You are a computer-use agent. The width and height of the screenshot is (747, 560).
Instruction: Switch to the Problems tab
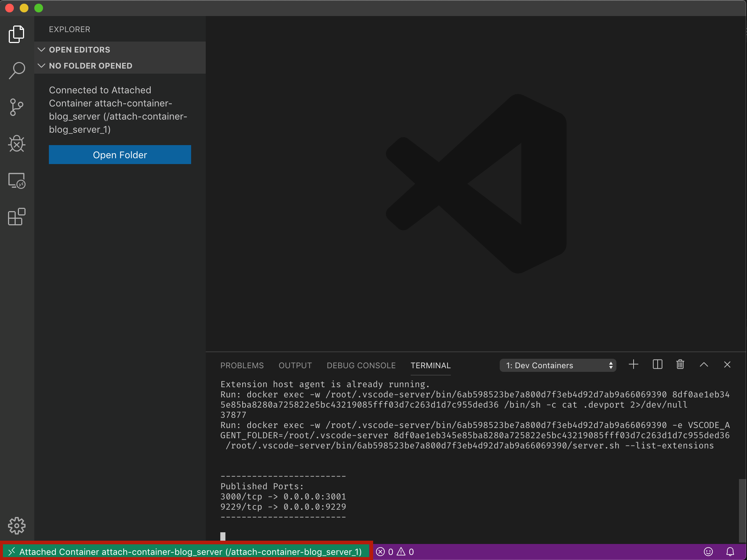[242, 365]
